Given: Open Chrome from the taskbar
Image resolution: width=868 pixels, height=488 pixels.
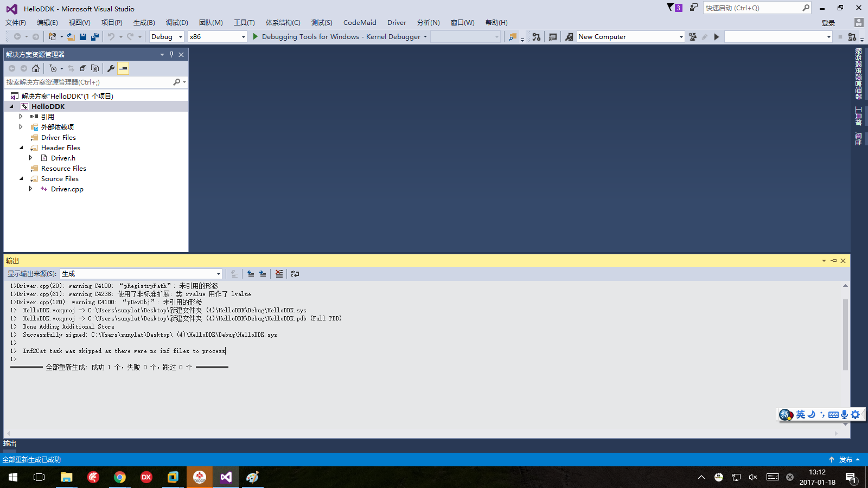Looking at the screenshot, I should point(120,477).
